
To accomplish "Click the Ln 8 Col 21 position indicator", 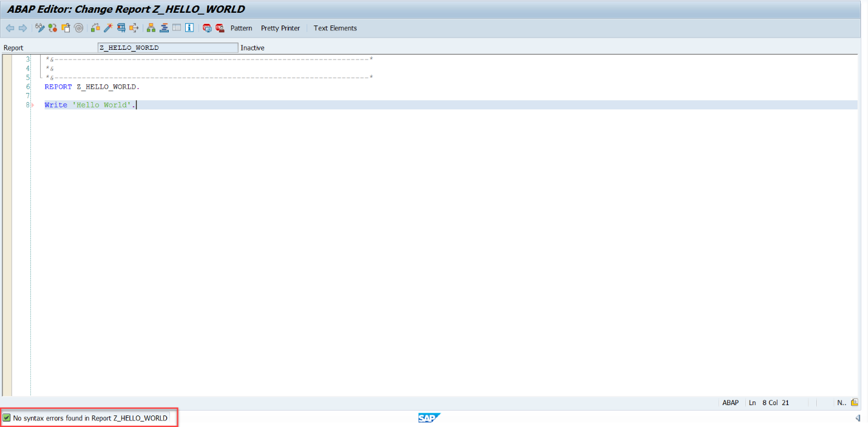I will point(768,402).
